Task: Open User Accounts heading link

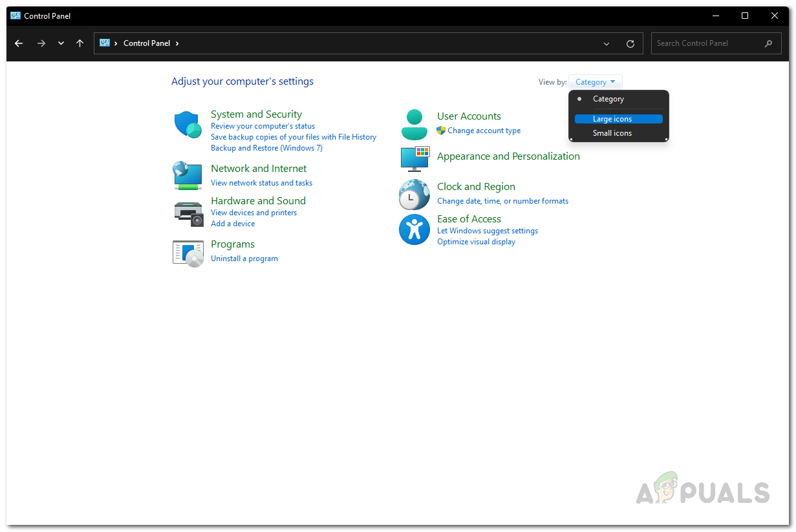Action: click(x=469, y=116)
